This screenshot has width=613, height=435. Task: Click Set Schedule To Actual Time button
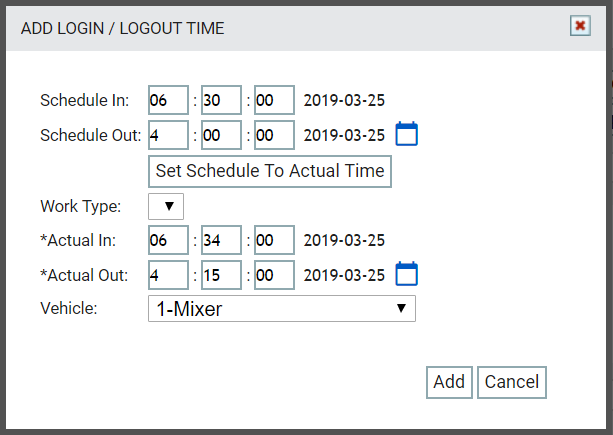click(x=270, y=172)
